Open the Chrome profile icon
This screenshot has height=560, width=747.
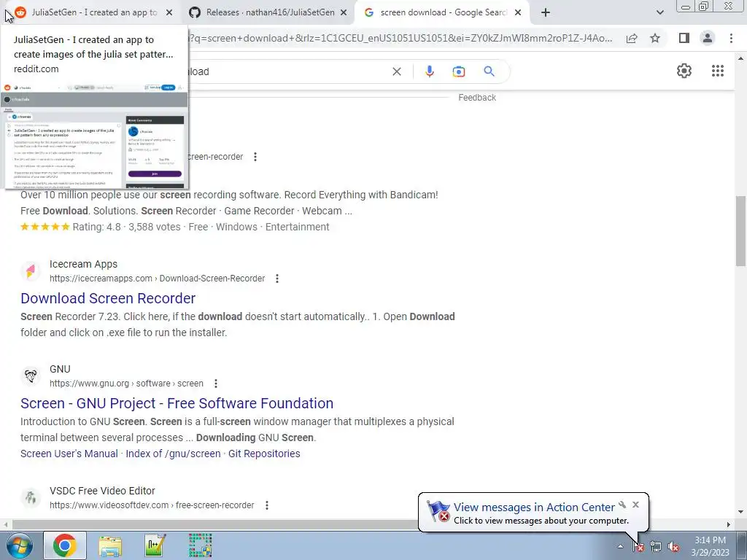point(708,38)
